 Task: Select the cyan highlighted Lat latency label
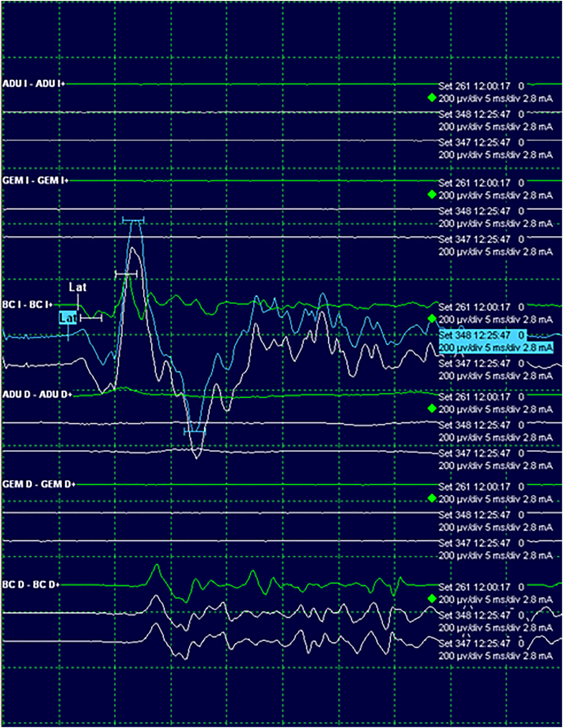[68, 318]
